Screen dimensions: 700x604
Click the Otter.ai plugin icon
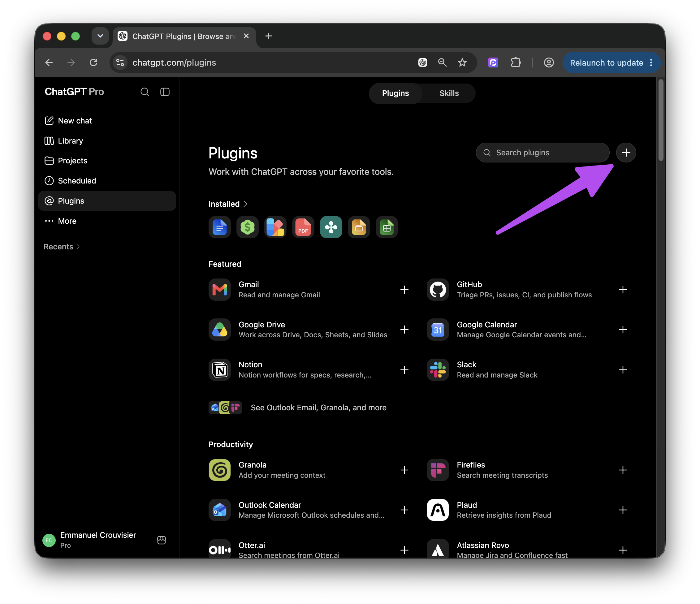pyautogui.click(x=220, y=549)
